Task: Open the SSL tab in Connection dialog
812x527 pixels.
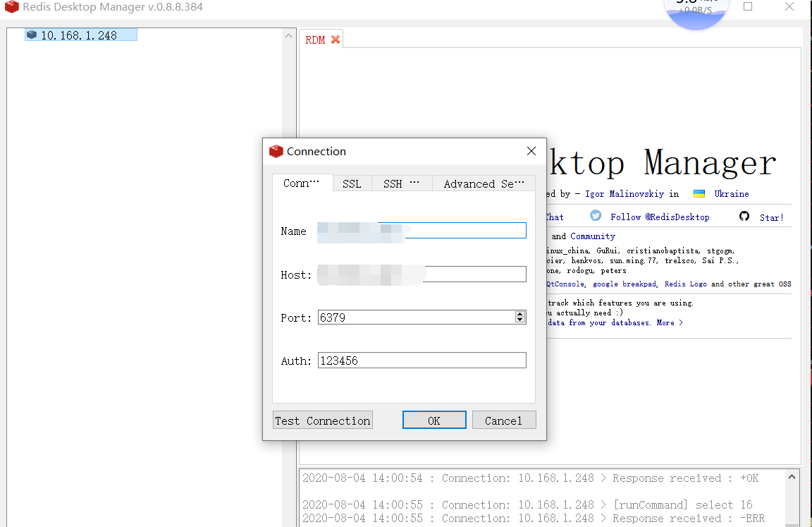Action: (x=352, y=184)
